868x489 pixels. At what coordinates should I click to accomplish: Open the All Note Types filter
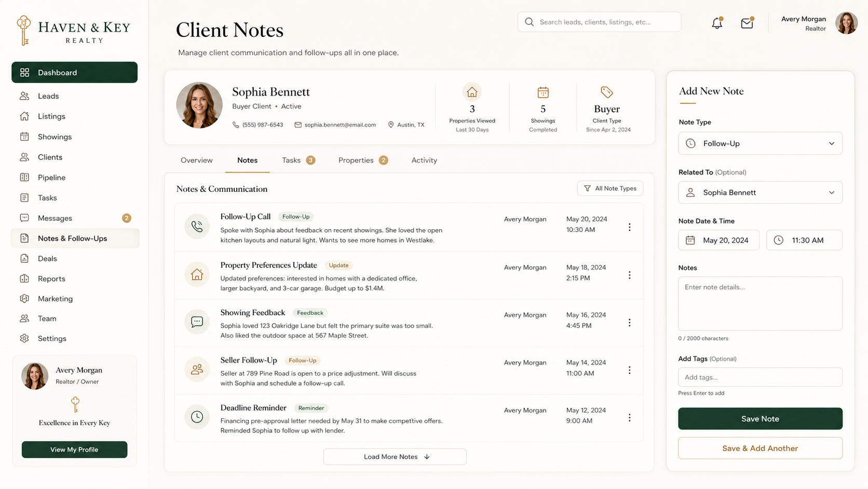[x=610, y=188]
